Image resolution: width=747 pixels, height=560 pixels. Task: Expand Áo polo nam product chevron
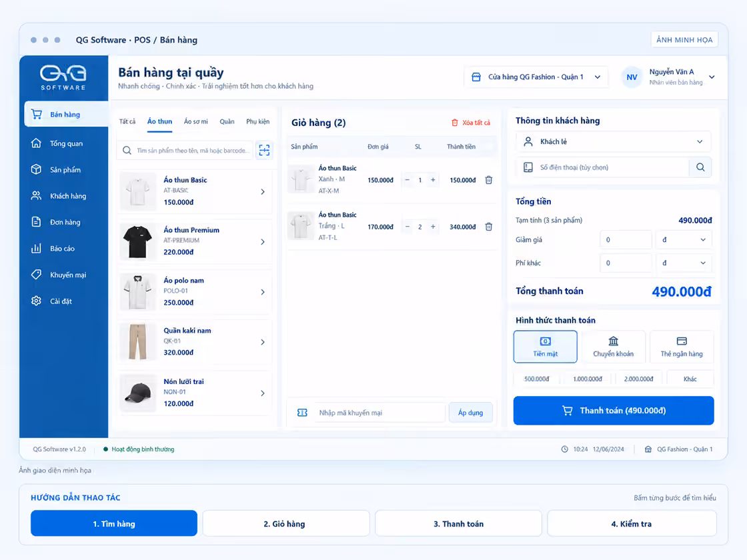(263, 292)
